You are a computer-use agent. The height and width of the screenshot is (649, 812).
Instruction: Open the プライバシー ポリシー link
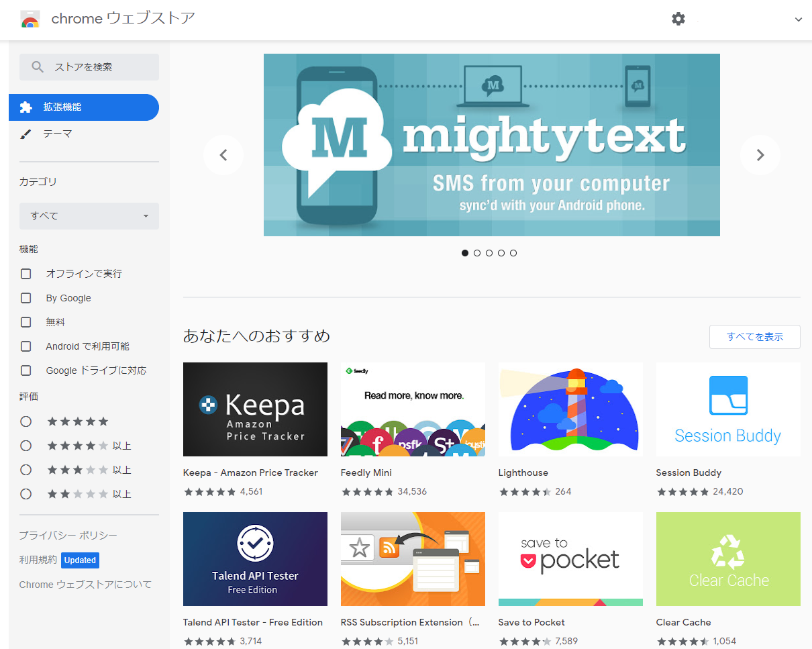68,536
